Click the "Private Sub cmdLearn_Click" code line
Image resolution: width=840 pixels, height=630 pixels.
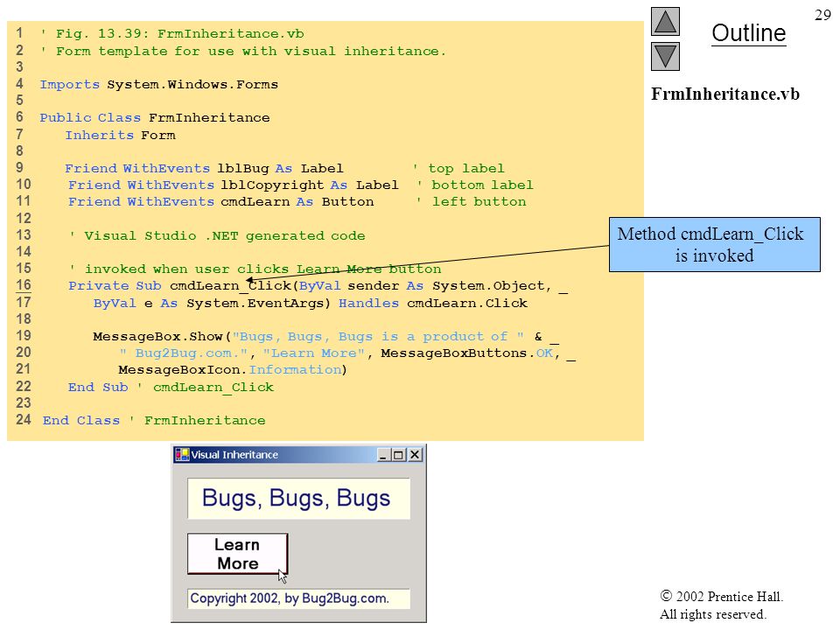pos(318,286)
